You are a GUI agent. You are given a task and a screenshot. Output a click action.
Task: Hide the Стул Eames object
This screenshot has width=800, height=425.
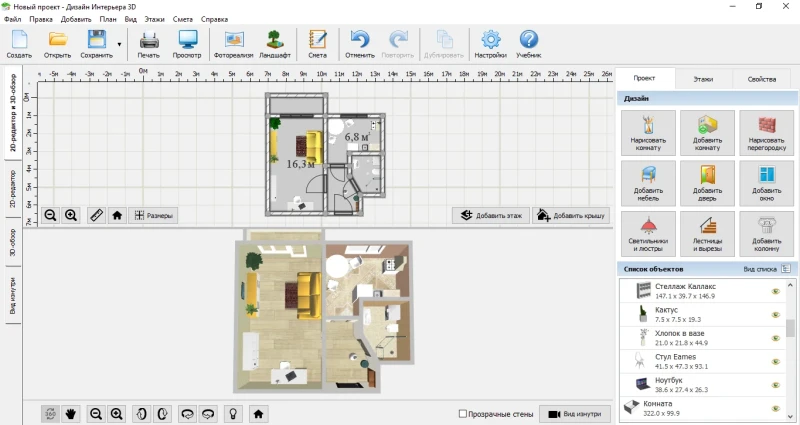pos(776,362)
